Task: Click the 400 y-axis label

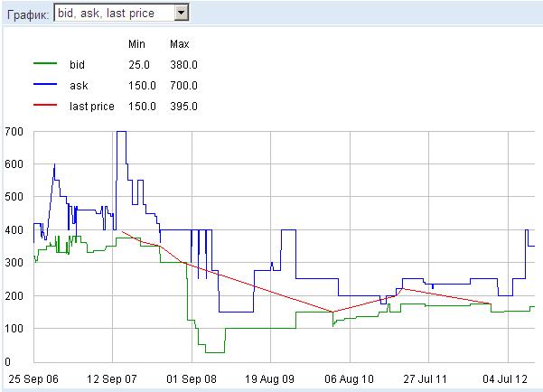Action: (x=14, y=229)
